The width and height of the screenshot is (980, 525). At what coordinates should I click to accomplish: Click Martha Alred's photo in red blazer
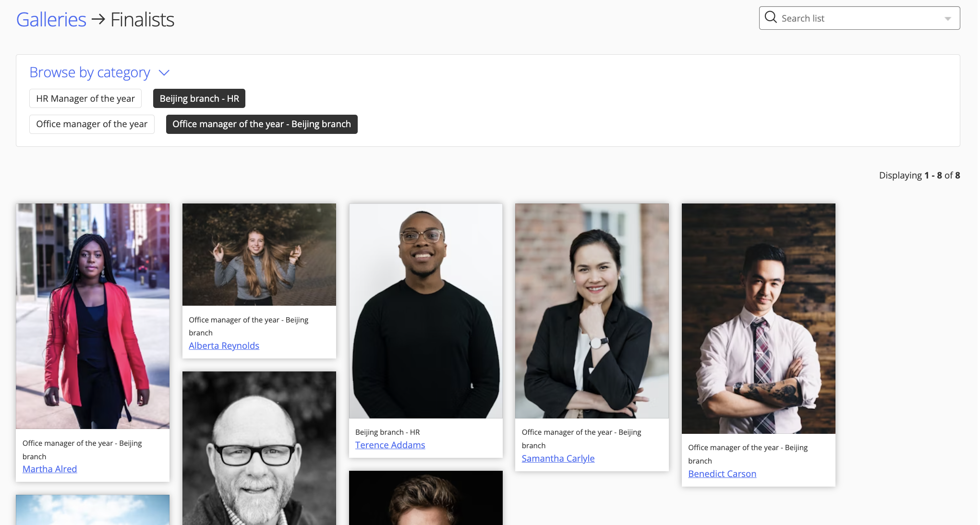click(x=93, y=316)
